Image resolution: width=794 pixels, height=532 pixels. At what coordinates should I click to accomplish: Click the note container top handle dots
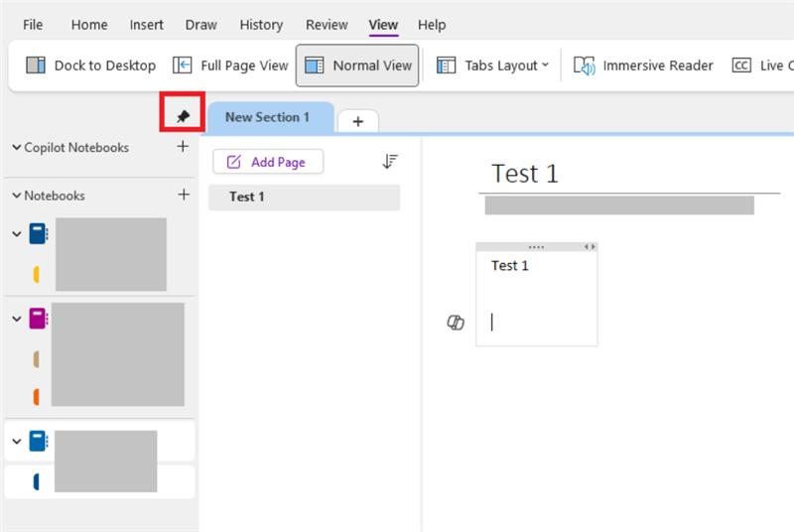[536, 247]
